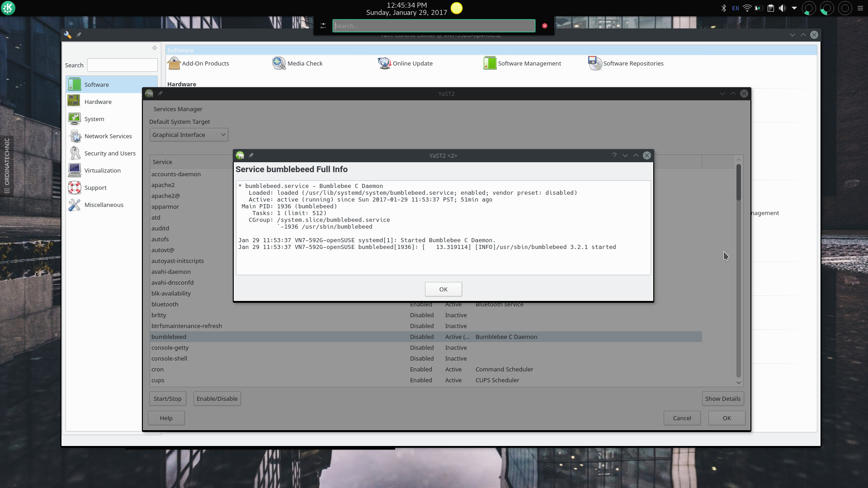The width and height of the screenshot is (868, 488).
Task: Expand hidden system tray icons arrow
Action: 794,8
